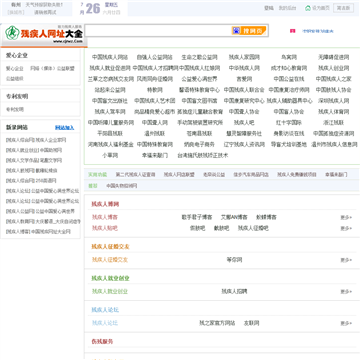Open the 残疾人体育网 link
Screen dimensions: 360x360
333,112
